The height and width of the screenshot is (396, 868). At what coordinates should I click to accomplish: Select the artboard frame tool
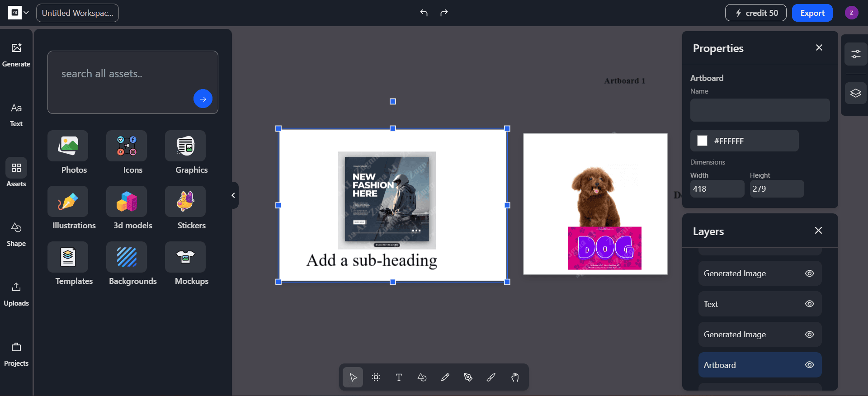[376, 377]
